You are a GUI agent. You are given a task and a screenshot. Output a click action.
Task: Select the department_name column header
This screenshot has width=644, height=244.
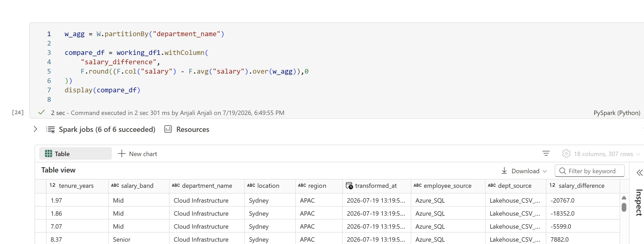click(207, 186)
